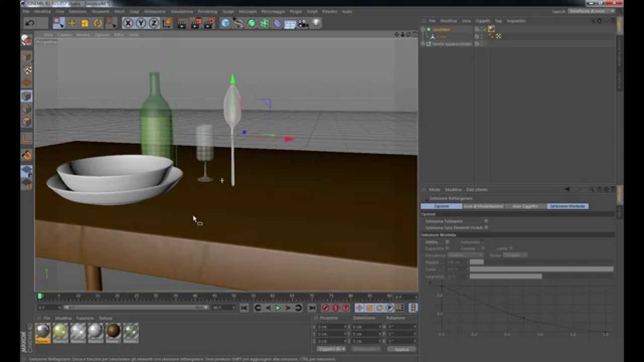Switch to the Asse di Modellazione tab
This screenshot has height=362, width=644.
coord(483,206)
